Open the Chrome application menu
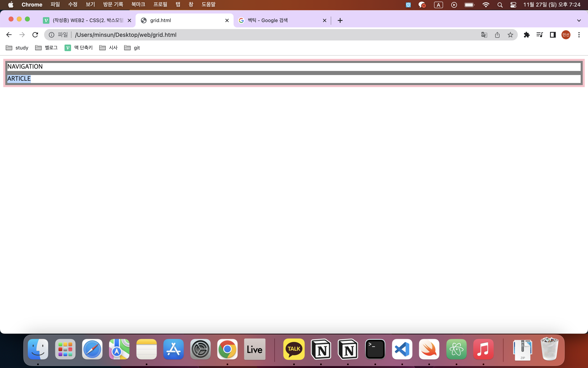 tap(32, 5)
